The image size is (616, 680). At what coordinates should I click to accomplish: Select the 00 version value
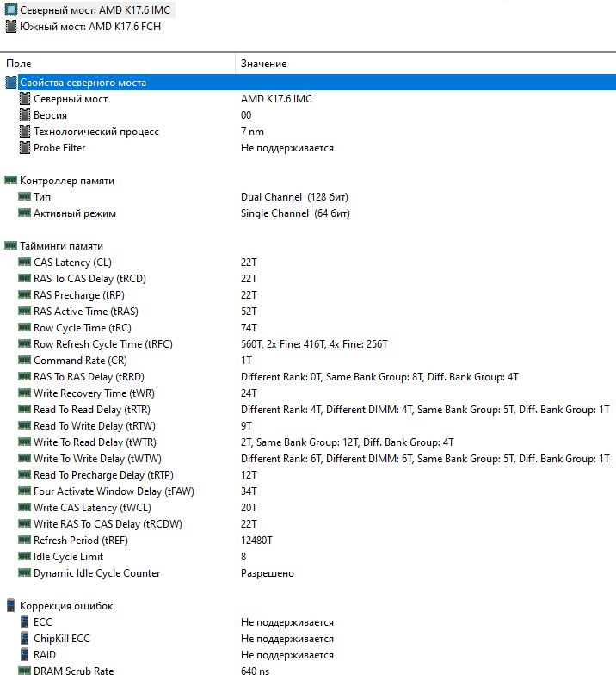click(246, 115)
